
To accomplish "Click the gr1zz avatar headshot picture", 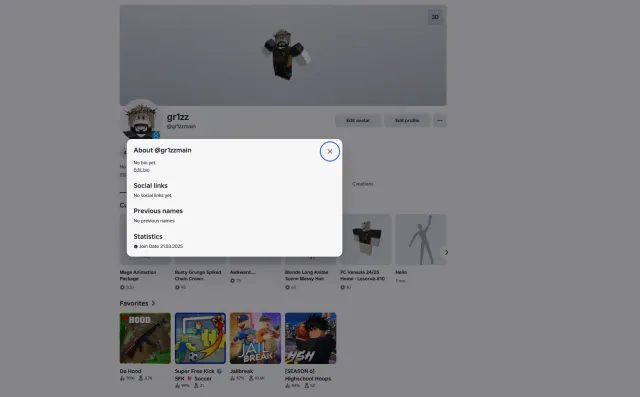I will [141, 119].
